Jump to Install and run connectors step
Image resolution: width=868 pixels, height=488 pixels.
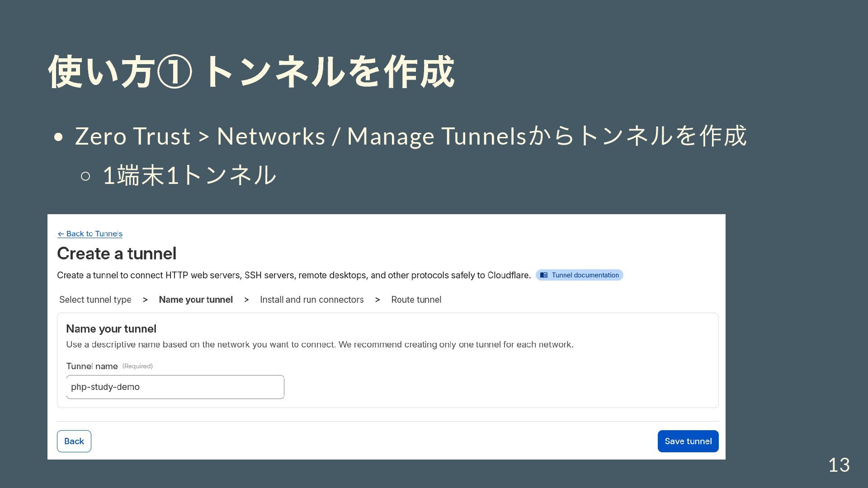(311, 300)
